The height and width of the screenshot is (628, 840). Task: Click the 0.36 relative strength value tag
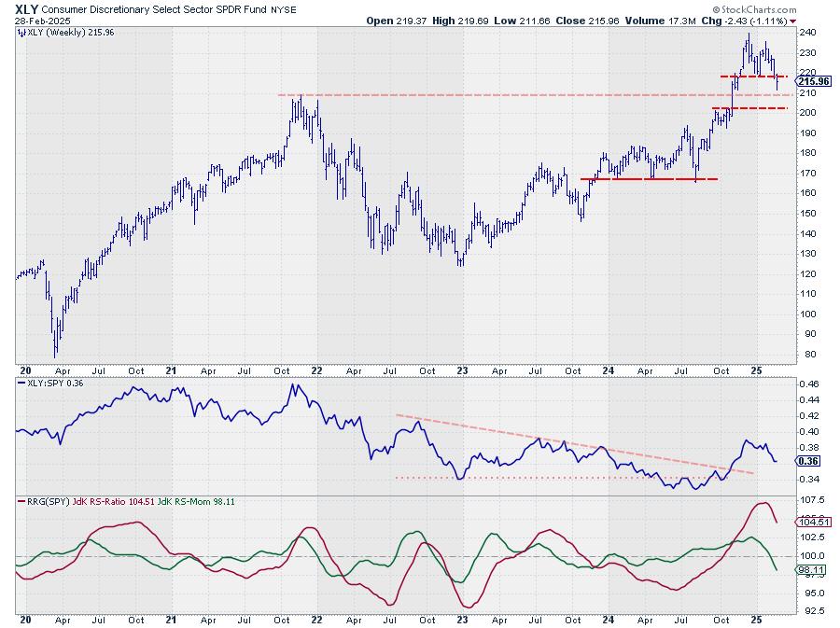coord(806,461)
